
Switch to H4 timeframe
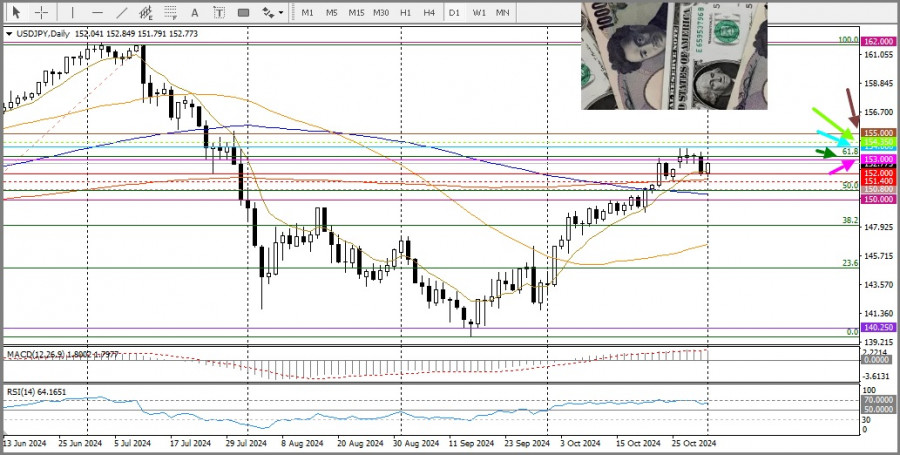point(429,12)
